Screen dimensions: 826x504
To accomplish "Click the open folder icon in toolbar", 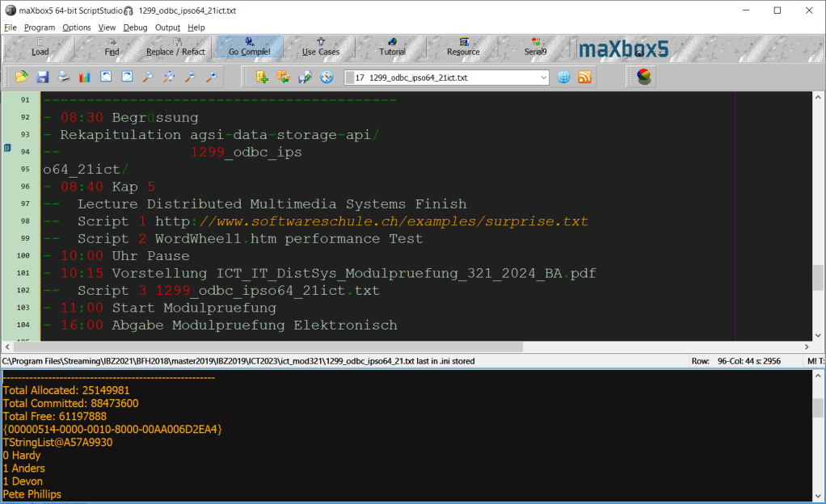I will click(22, 78).
